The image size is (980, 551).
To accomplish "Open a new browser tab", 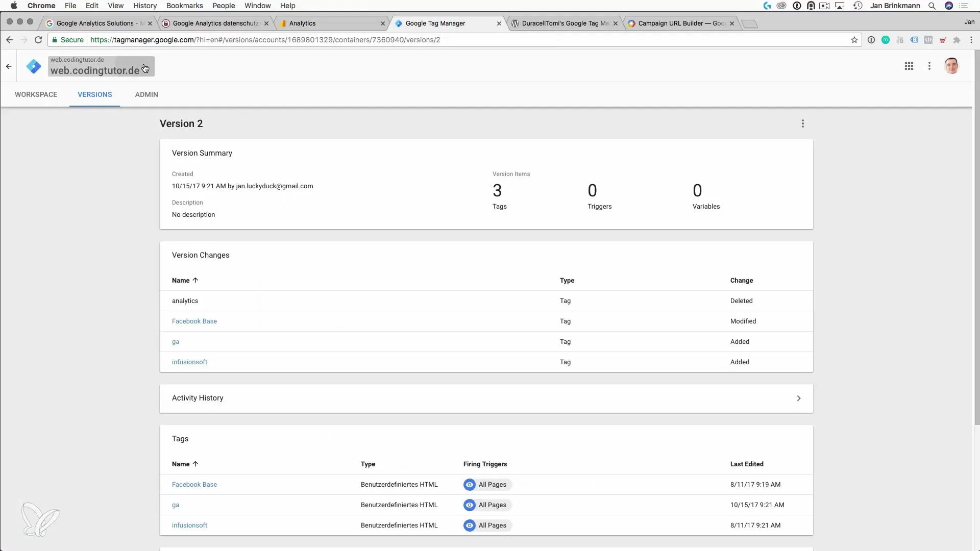I will [x=749, y=23].
